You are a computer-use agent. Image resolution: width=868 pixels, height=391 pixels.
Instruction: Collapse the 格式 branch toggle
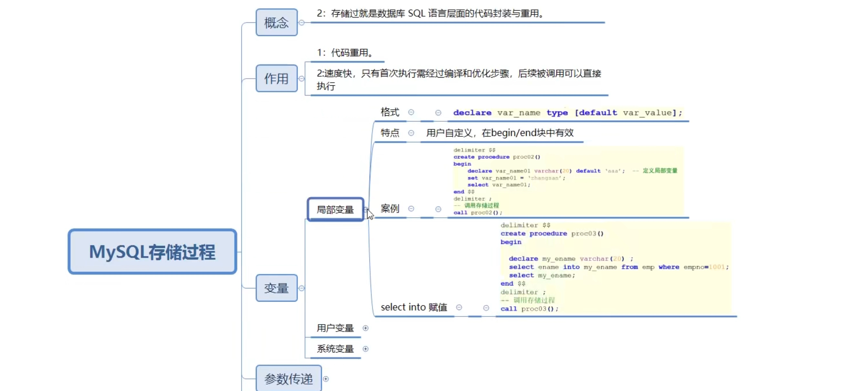pos(411,112)
